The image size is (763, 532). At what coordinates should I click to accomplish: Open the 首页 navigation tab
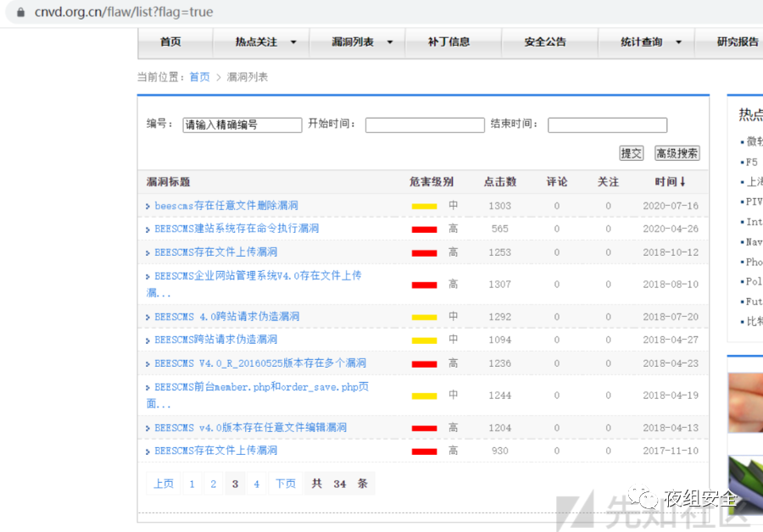pos(170,42)
